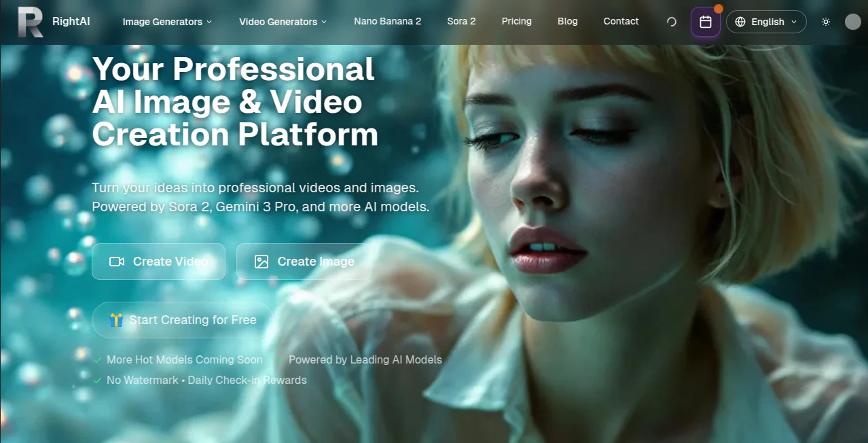
Task: Open the Sora 2 navigation item
Action: tap(461, 21)
